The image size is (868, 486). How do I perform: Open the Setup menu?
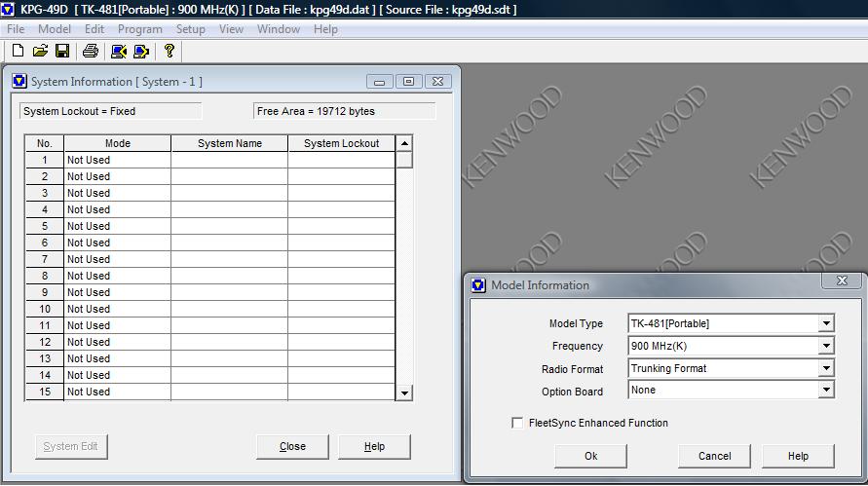[x=190, y=29]
